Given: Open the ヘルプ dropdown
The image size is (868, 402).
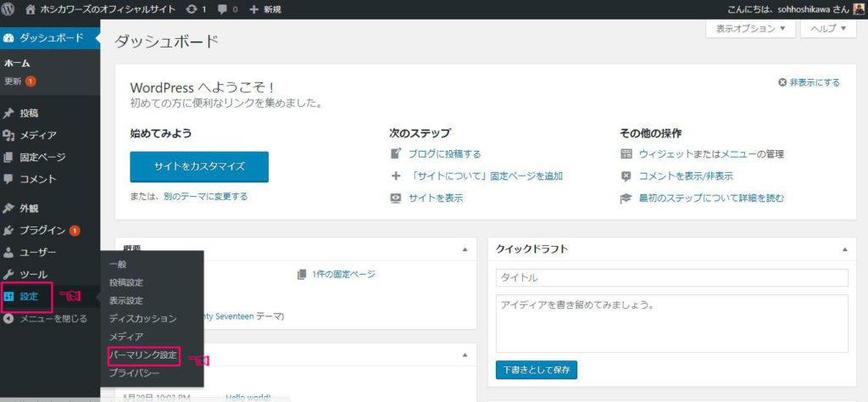Looking at the screenshot, I should pos(828,29).
